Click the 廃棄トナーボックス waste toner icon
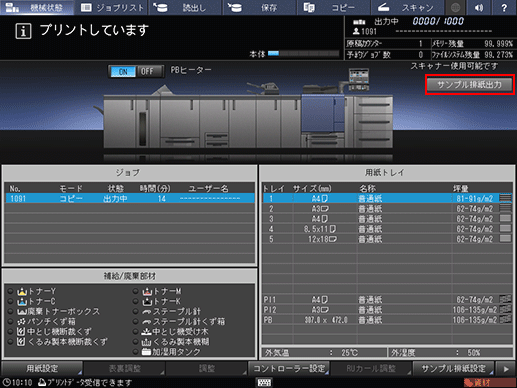The image size is (517, 388). 22,312
